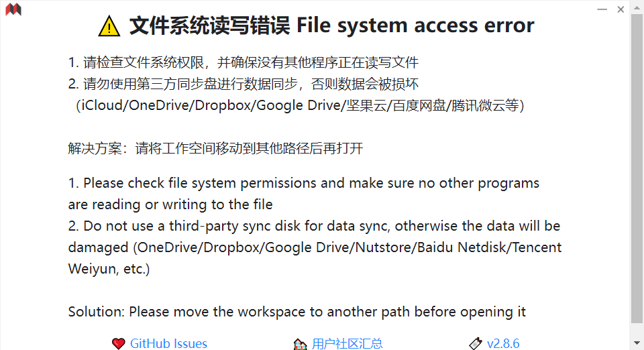Click the tag icon beside v2.8.6
This screenshot has height=350, width=644.
click(x=476, y=344)
